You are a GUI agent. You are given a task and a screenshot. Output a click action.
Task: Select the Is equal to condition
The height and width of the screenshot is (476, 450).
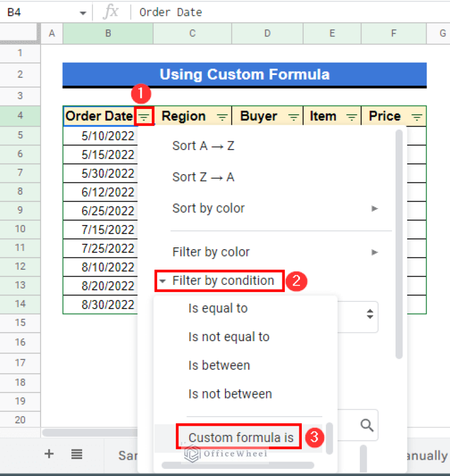pyautogui.click(x=218, y=308)
